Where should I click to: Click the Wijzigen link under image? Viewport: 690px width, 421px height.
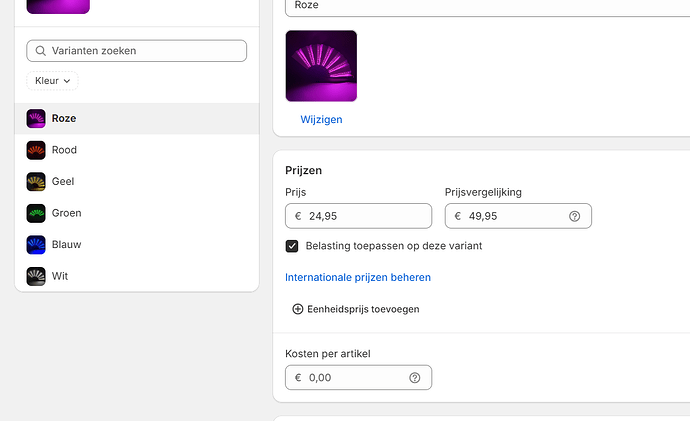[x=321, y=119]
